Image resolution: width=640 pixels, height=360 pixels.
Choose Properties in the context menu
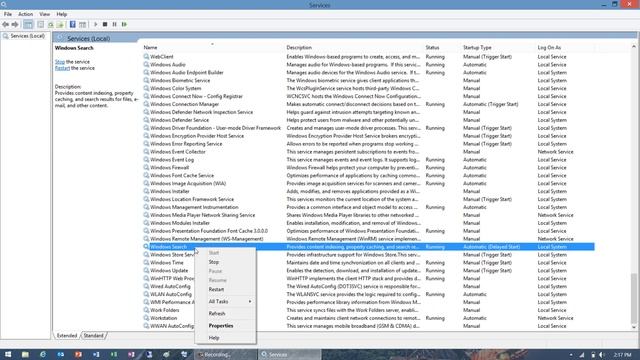(225, 326)
